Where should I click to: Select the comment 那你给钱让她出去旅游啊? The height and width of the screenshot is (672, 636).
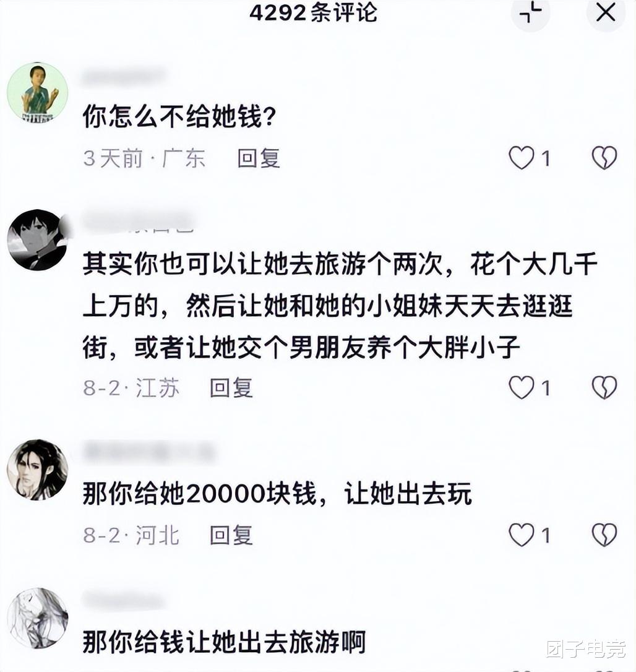tap(224, 642)
